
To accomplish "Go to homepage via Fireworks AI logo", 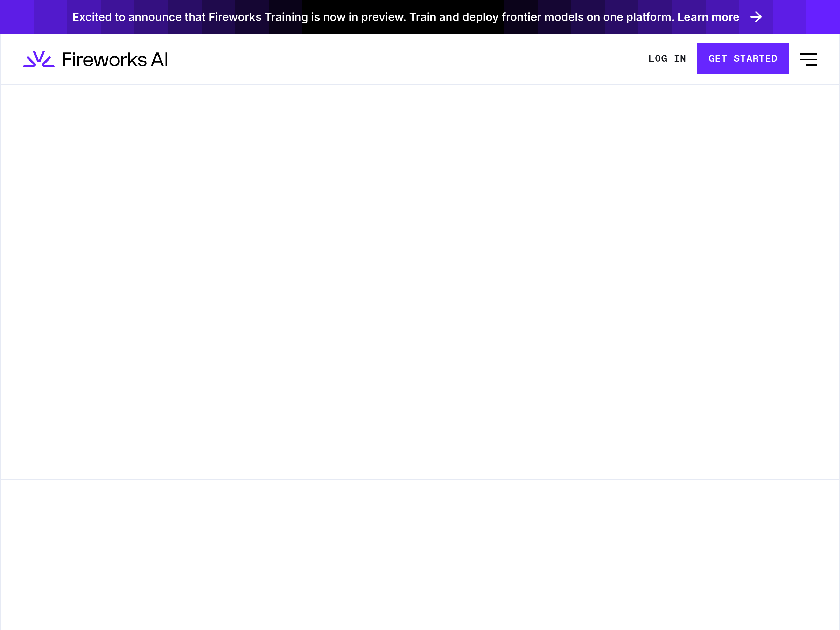I will click(x=96, y=59).
